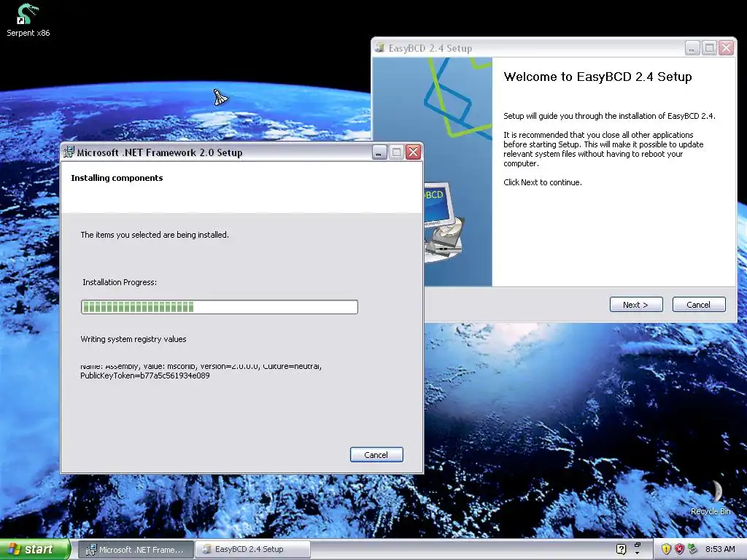Open the language bar options arrow

point(638,553)
